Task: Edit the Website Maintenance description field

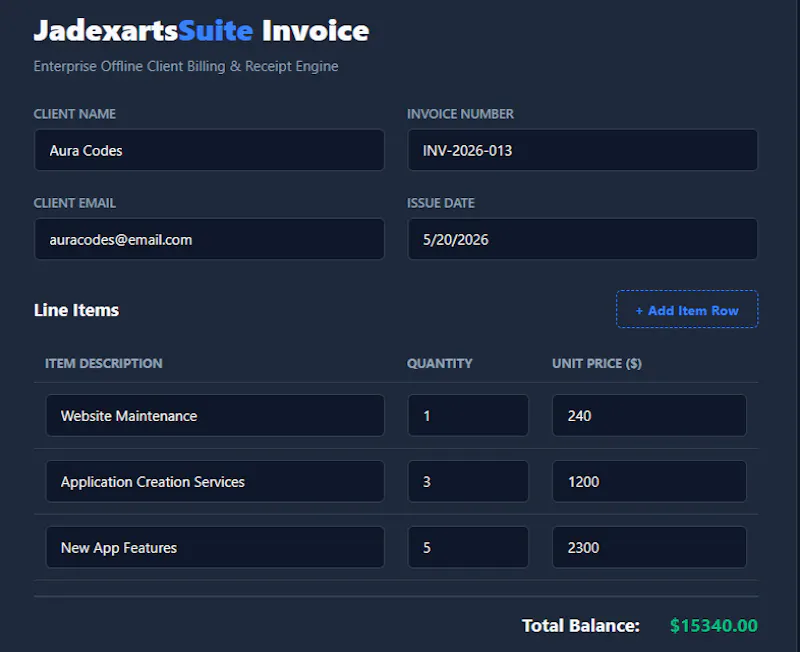Action: click(215, 415)
